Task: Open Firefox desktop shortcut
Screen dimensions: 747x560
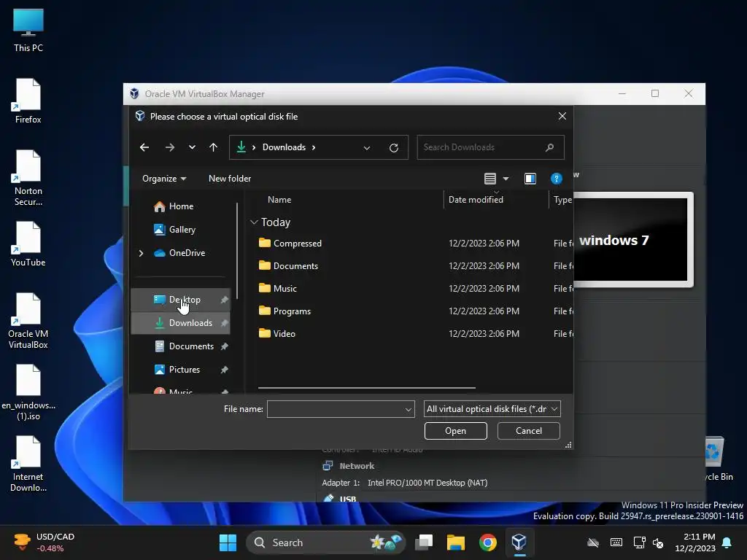Action: point(28,101)
